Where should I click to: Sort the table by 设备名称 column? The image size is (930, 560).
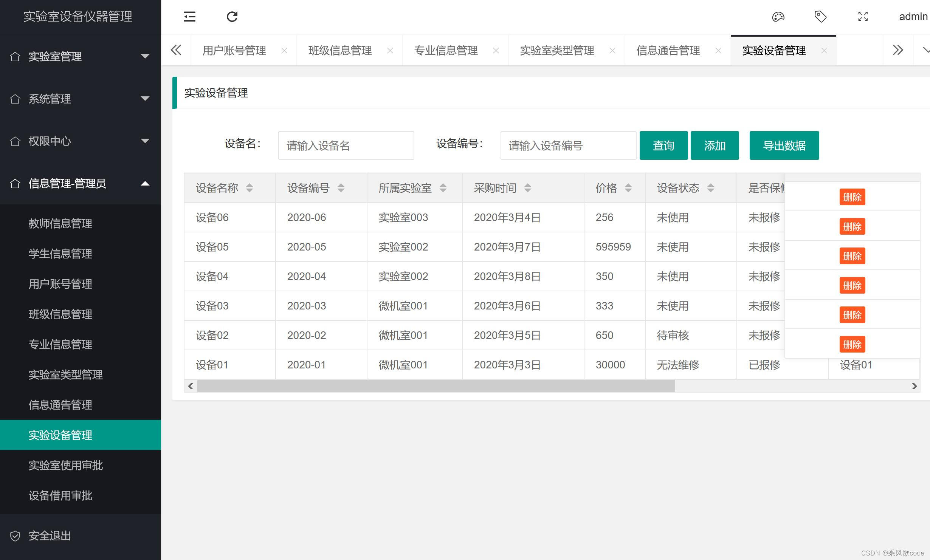(x=250, y=188)
